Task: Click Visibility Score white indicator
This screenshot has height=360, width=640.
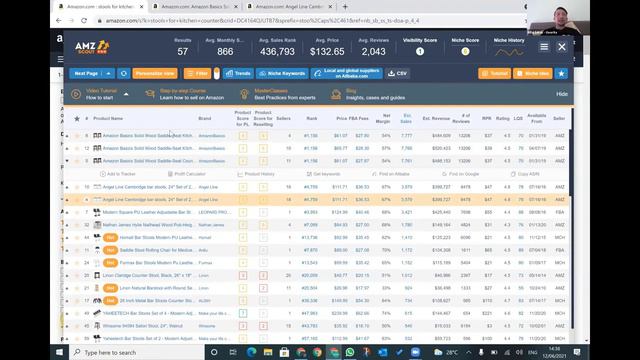Action: pos(420,51)
